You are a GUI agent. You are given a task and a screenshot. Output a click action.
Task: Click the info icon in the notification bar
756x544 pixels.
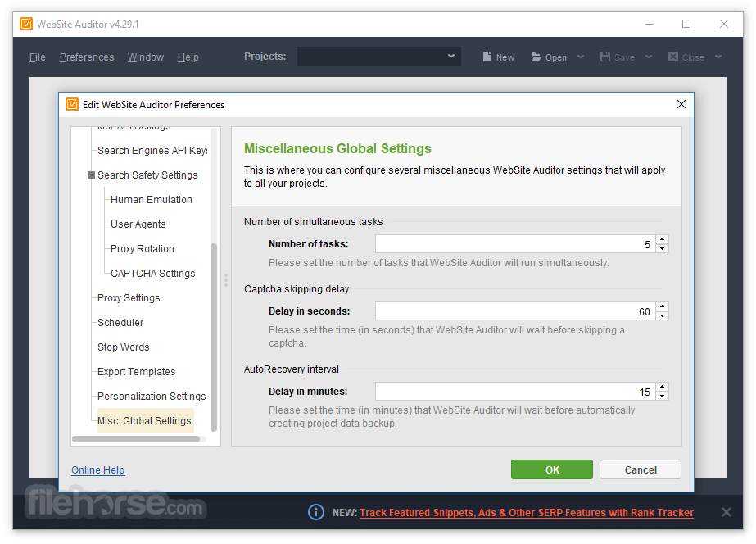(316, 512)
